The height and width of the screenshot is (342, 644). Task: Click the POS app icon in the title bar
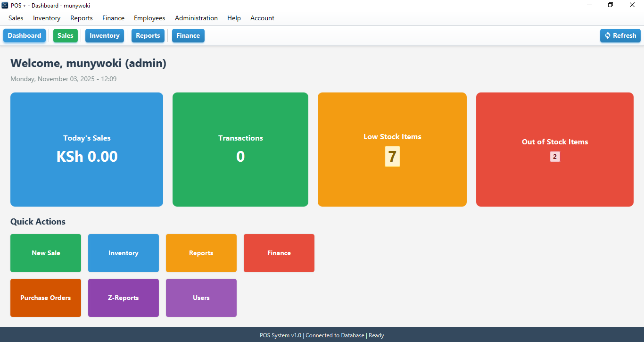pos(5,5)
